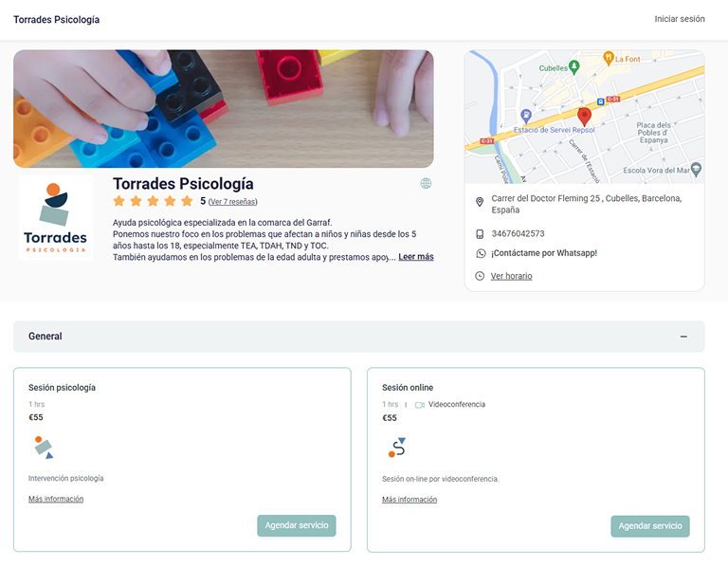Viewport: 728px width, 567px height.
Task: Click the La Font restaurant marker on map
Action: [x=609, y=58]
